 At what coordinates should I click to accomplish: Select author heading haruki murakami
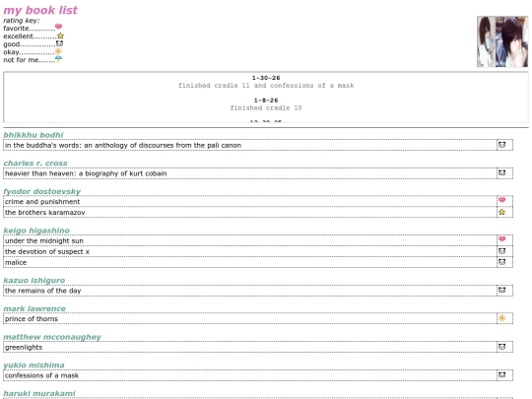[x=39, y=393]
